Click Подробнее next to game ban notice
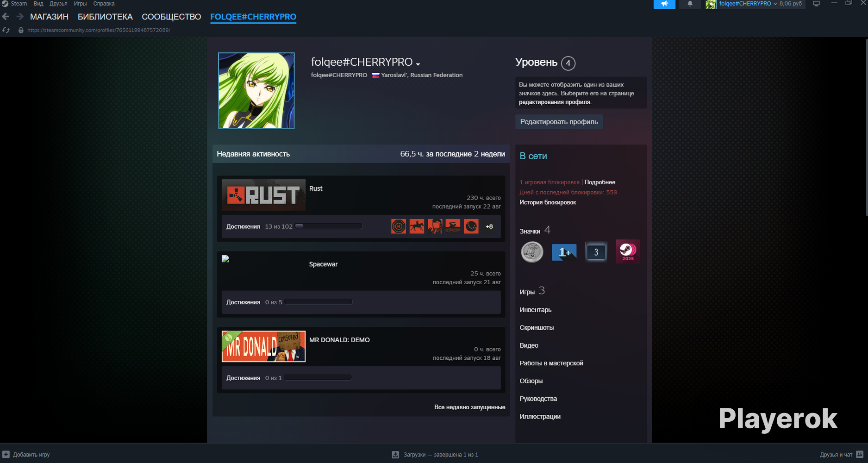Screen dimensions: 868x463 pyautogui.click(x=599, y=182)
